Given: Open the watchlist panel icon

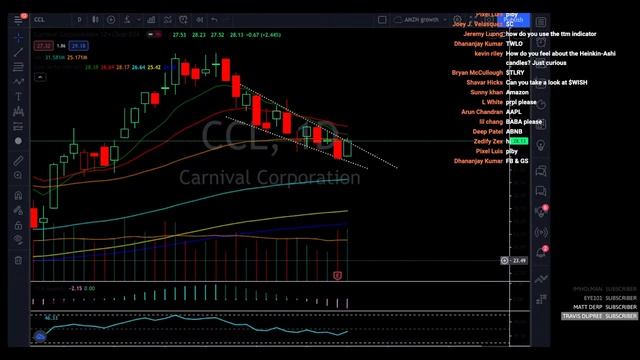Looking at the screenshot, I should [541, 22].
